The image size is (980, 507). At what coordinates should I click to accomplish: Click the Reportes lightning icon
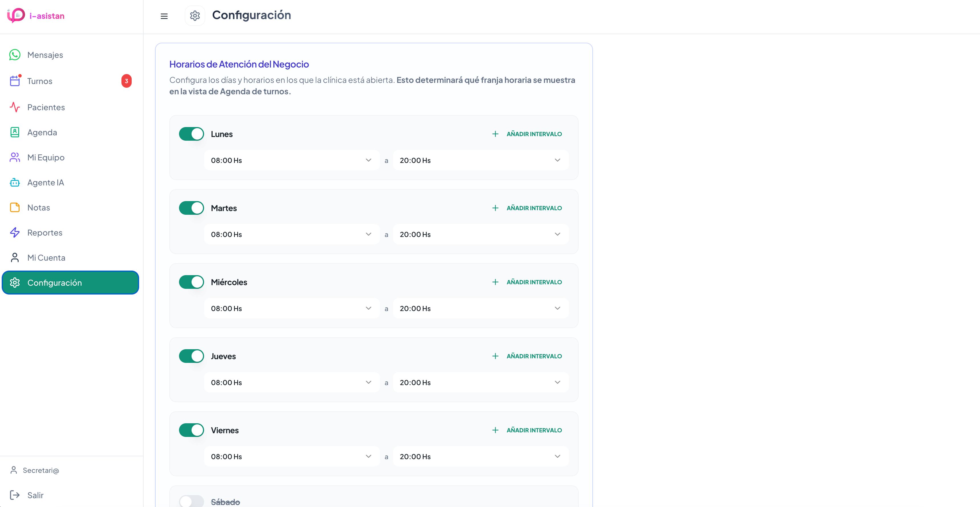[15, 233]
